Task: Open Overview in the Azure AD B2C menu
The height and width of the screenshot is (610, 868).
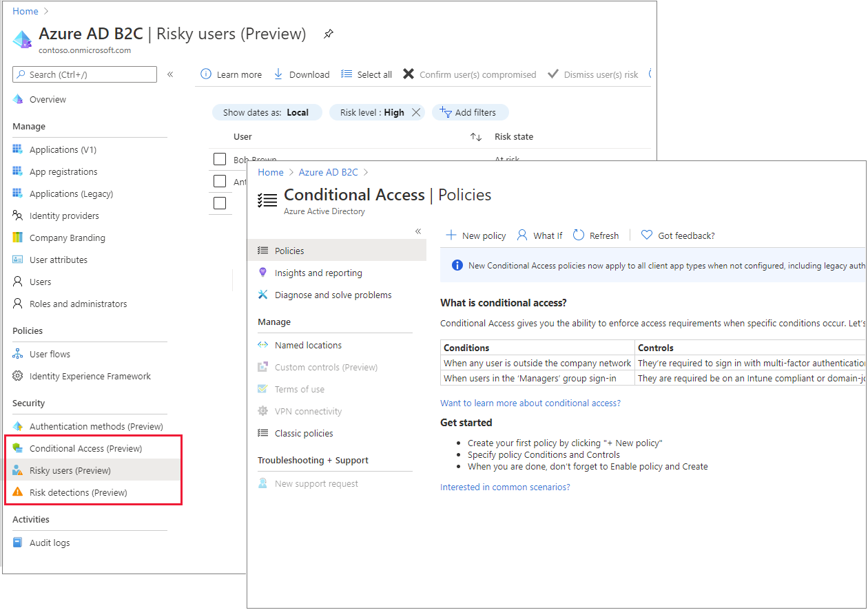Action: coord(48,99)
